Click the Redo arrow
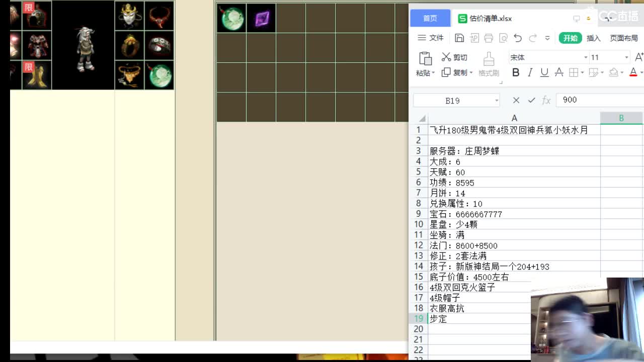 coord(533,38)
